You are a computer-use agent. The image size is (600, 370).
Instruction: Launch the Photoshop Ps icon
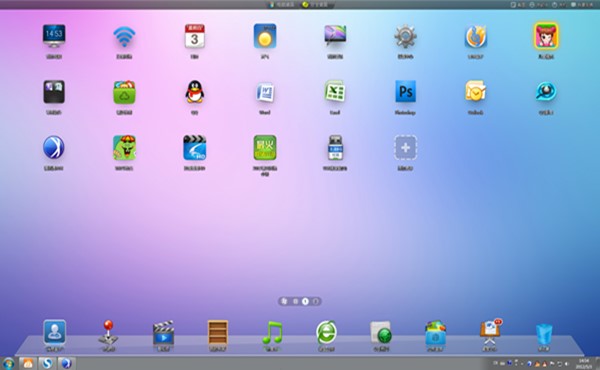(x=405, y=91)
